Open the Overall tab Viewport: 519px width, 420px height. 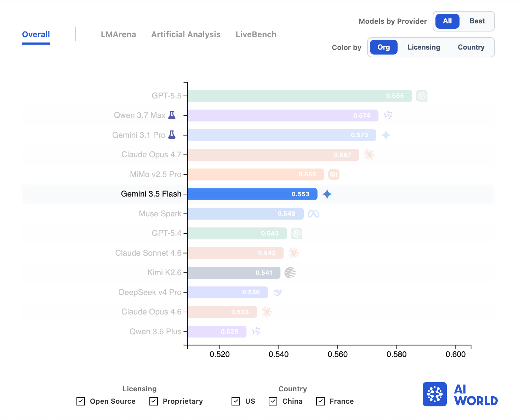[36, 35]
